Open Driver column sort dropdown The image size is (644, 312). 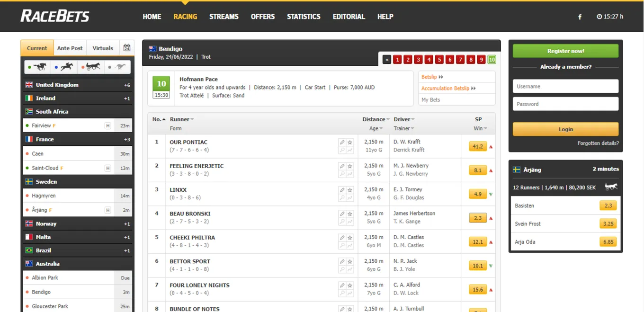pos(413,119)
